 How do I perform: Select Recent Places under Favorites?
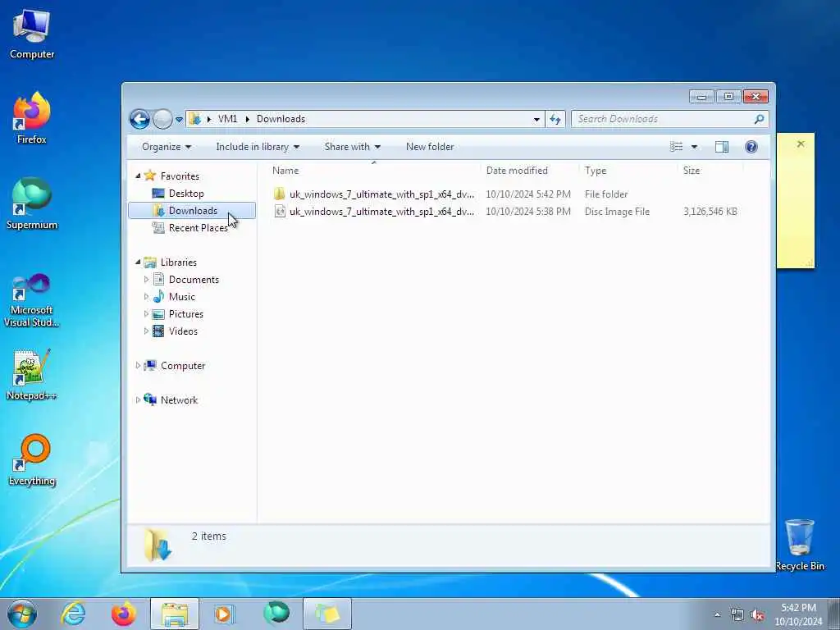pos(198,228)
